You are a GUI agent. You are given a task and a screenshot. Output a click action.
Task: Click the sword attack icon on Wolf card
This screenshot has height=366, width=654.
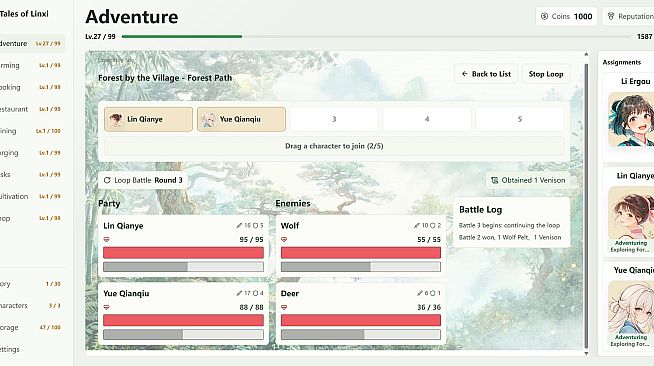pyautogui.click(x=417, y=226)
